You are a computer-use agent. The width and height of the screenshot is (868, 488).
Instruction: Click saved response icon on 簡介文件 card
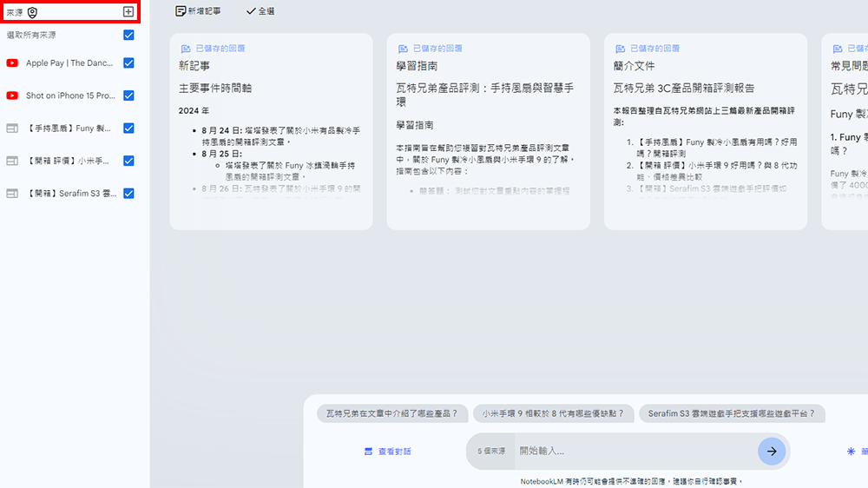620,49
